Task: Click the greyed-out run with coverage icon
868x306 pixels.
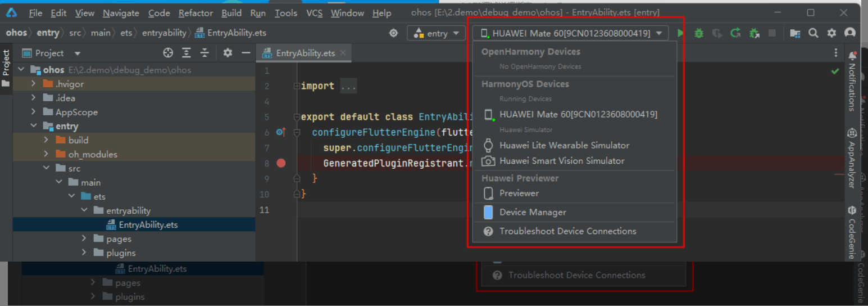Action: pyautogui.click(x=717, y=33)
